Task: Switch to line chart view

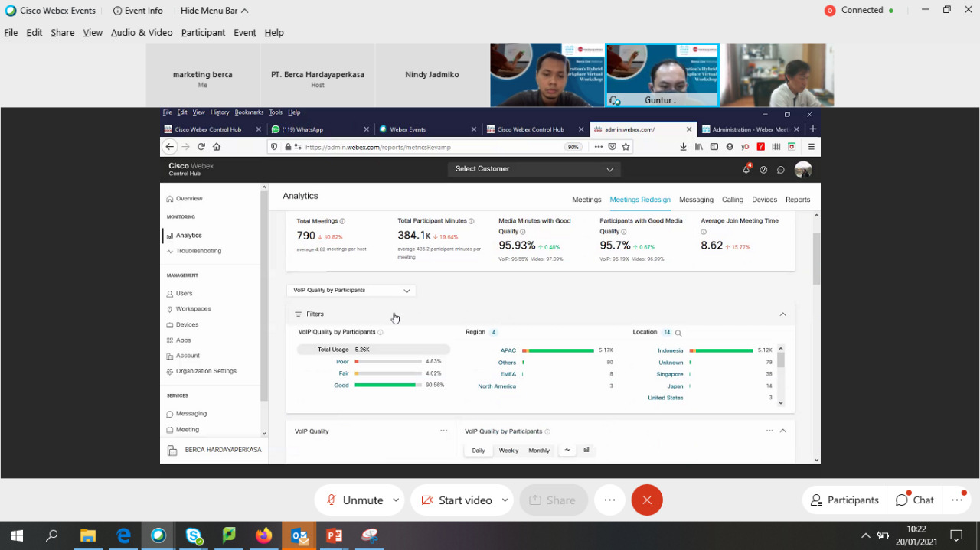Action: [567, 451]
